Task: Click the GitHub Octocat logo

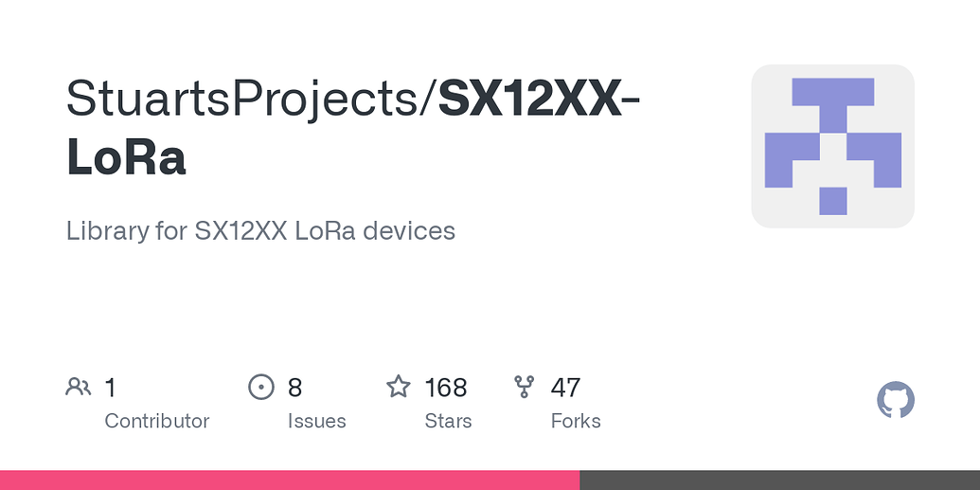Action: [x=896, y=401]
